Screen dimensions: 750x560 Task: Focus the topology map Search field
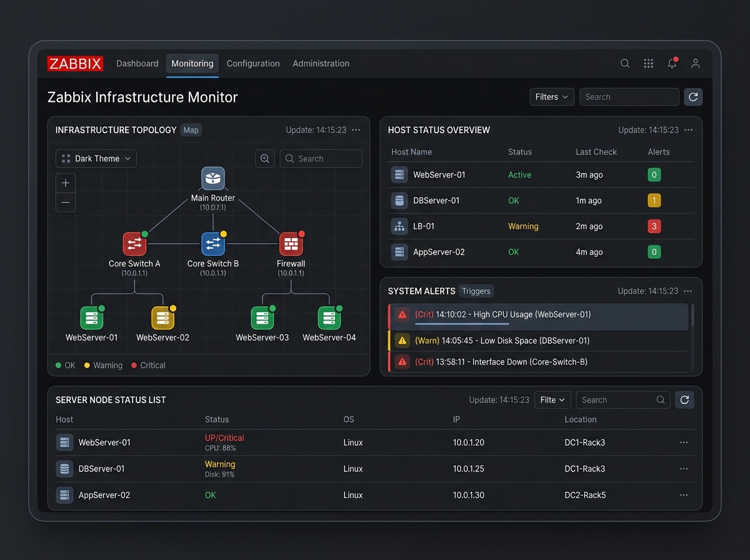coord(321,159)
